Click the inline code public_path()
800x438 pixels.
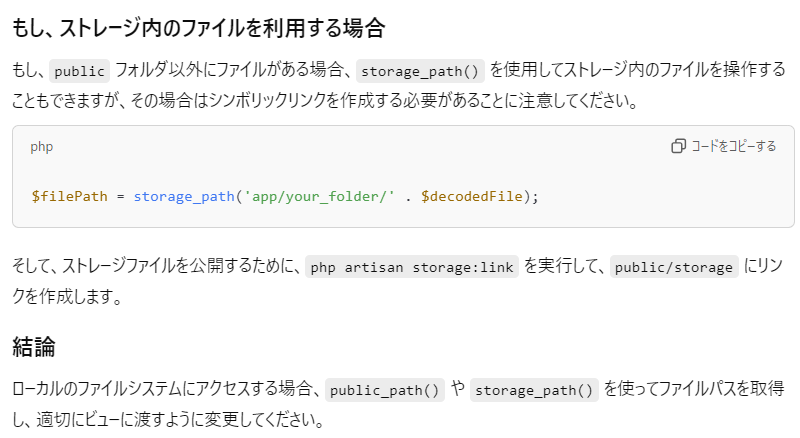click(385, 390)
